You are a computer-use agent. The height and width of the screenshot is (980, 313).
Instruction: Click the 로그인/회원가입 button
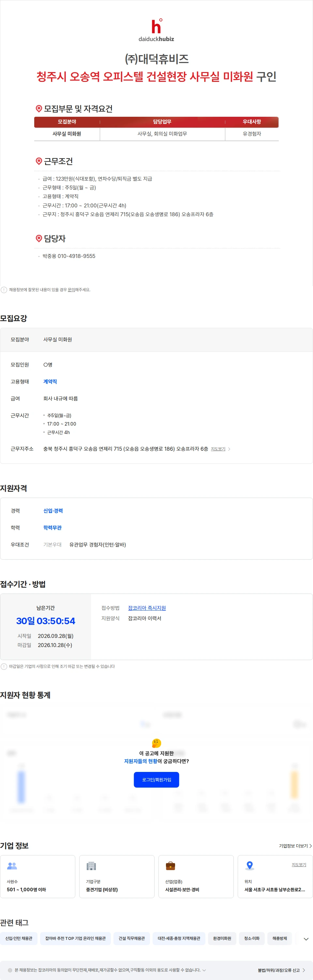(x=156, y=779)
